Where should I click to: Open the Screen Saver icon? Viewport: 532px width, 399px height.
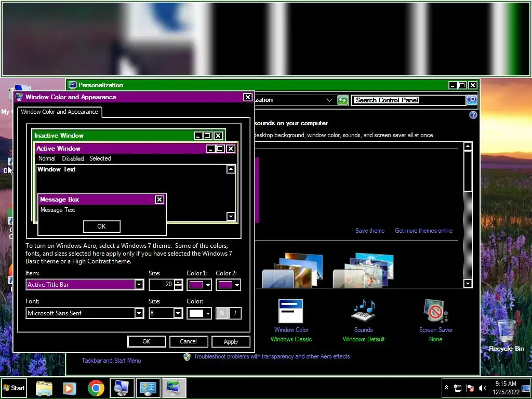coord(436,311)
